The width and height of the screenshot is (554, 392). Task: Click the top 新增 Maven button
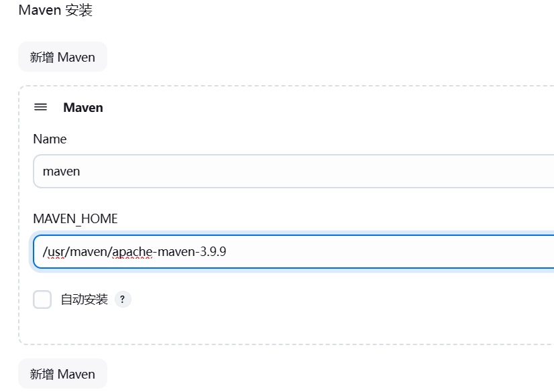click(62, 57)
